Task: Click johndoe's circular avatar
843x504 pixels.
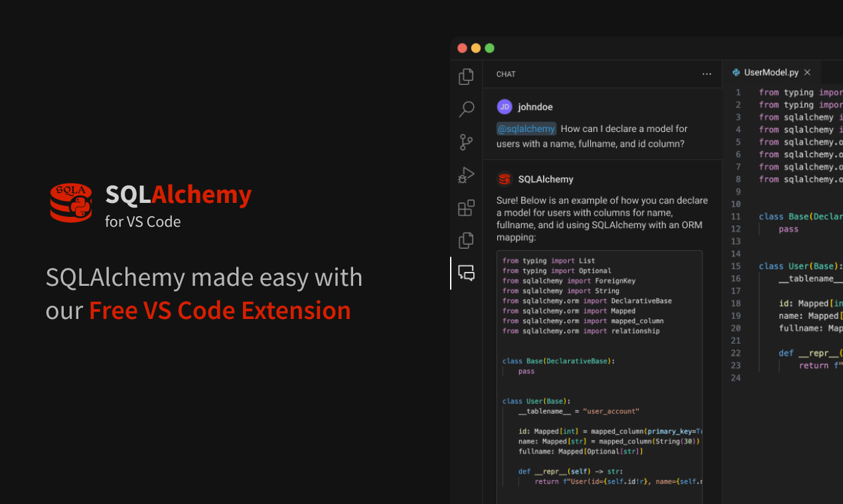Action: tap(504, 107)
